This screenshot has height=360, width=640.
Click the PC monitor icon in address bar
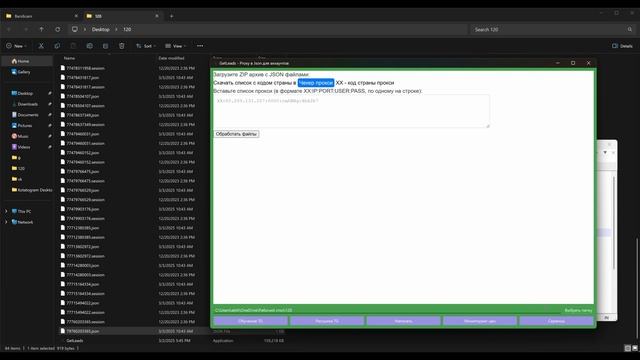tap(75, 29)
